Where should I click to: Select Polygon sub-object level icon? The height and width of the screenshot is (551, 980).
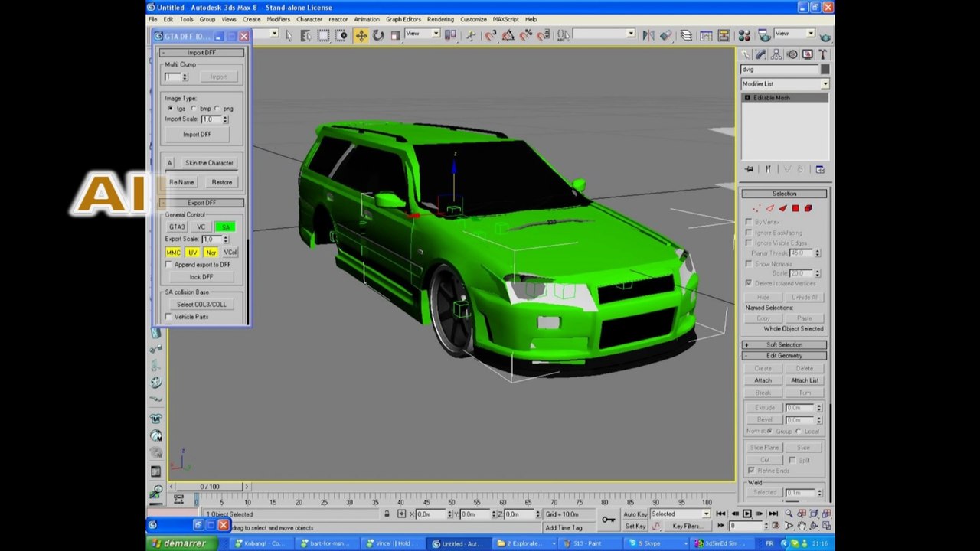click(x=795, y=208)
